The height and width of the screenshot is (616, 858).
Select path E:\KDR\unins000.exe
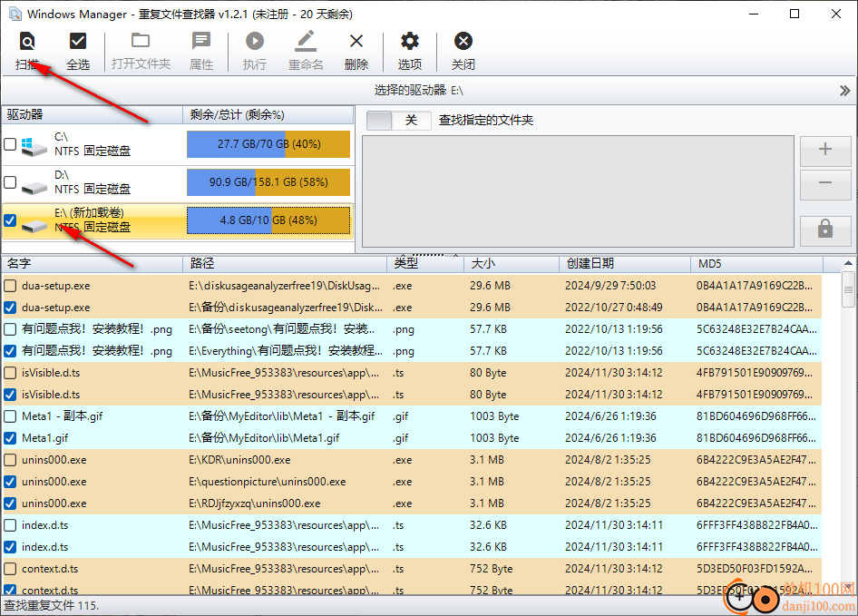[x=239, y=460]
